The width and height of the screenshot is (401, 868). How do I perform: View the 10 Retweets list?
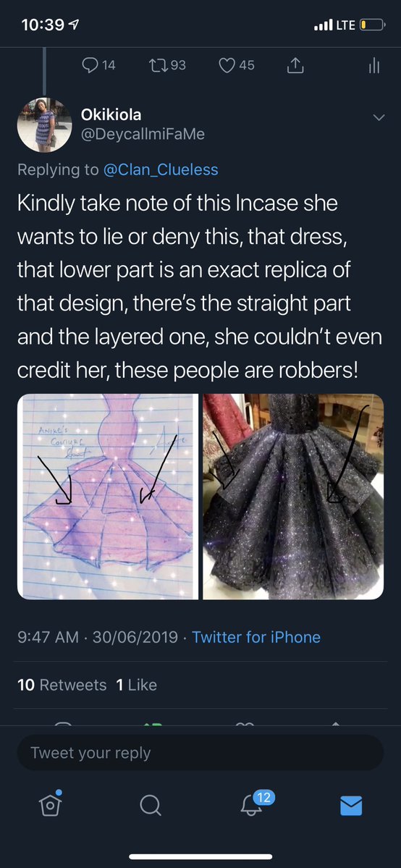[62, 685]
